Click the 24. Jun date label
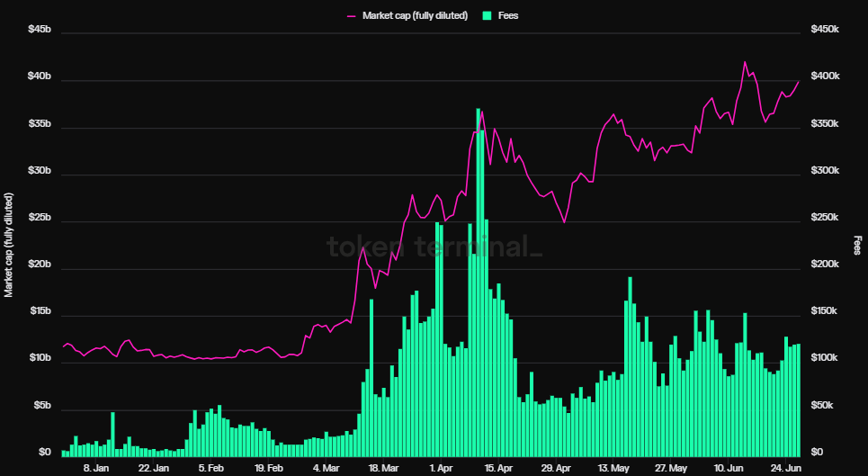This screenshot has height=476, width=868. pos(785,468)
